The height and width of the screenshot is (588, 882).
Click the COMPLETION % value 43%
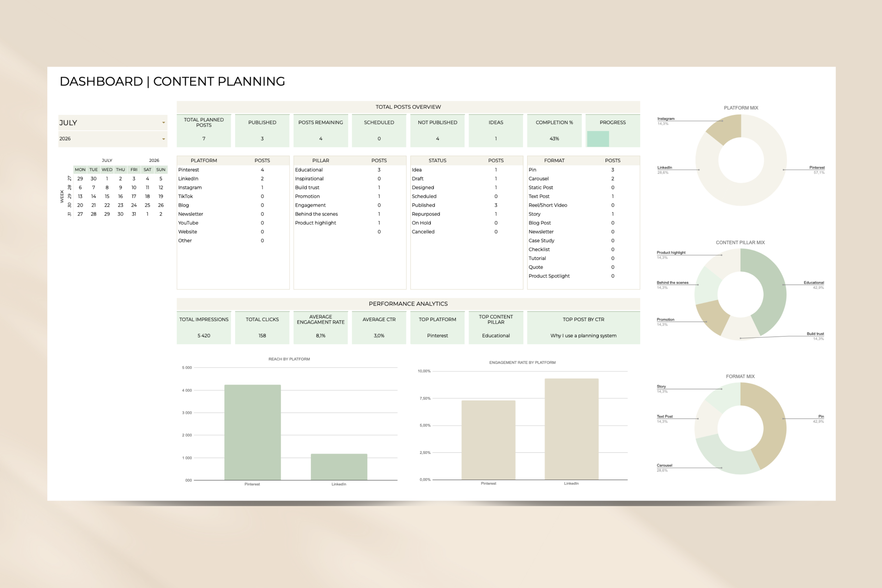[554, 139]
